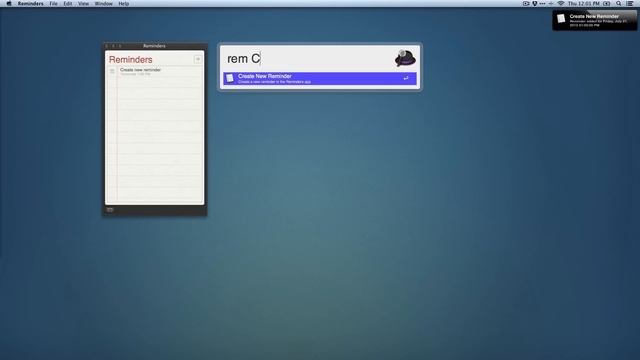Screen dimensions: 640x360
Task: Click the Reminders list heading
Action: point(131,60)
